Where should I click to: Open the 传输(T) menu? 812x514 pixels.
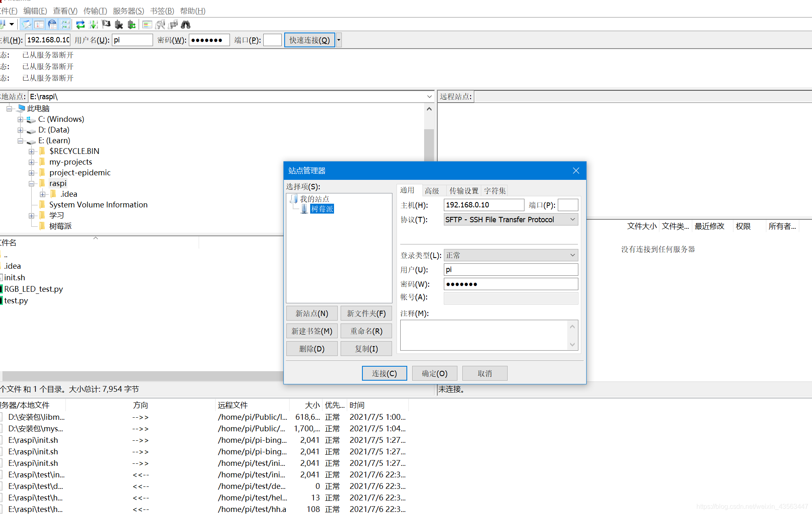tap(95, 11)
